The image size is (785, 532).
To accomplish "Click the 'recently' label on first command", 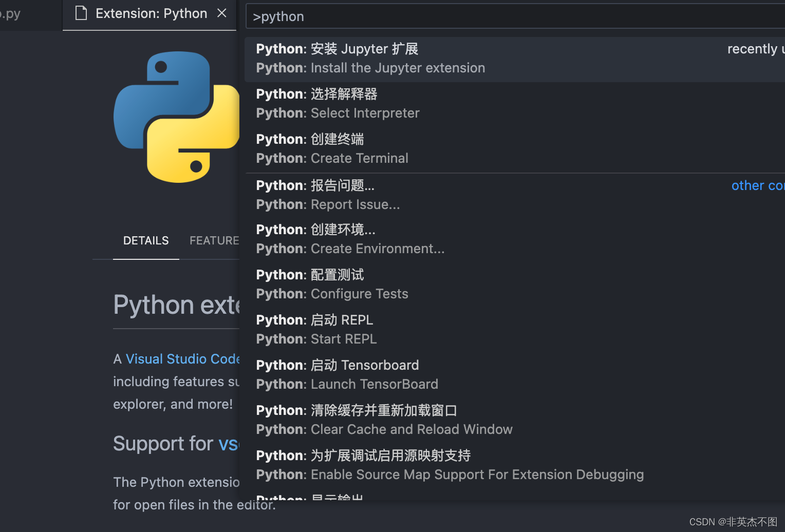I will [x=752, y=49].
